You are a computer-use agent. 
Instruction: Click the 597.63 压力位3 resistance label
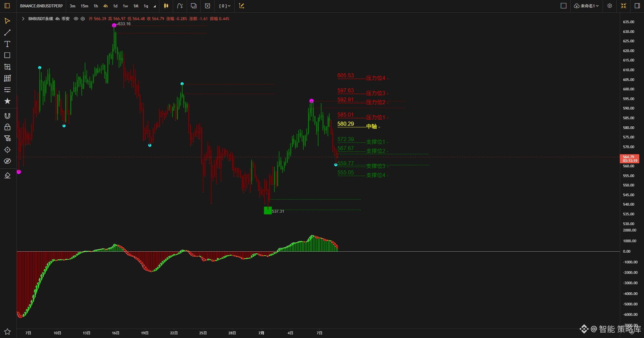(x=363, y=92)
